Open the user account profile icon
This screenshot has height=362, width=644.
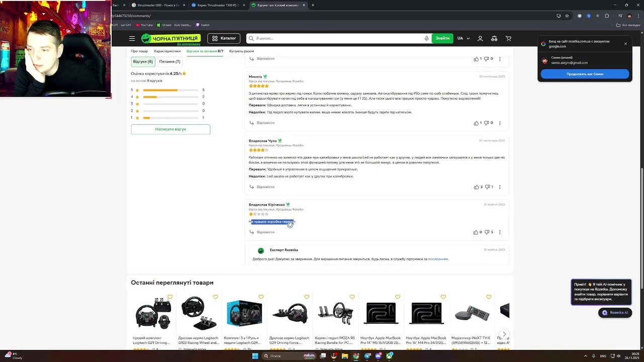(x=480, y=38)
